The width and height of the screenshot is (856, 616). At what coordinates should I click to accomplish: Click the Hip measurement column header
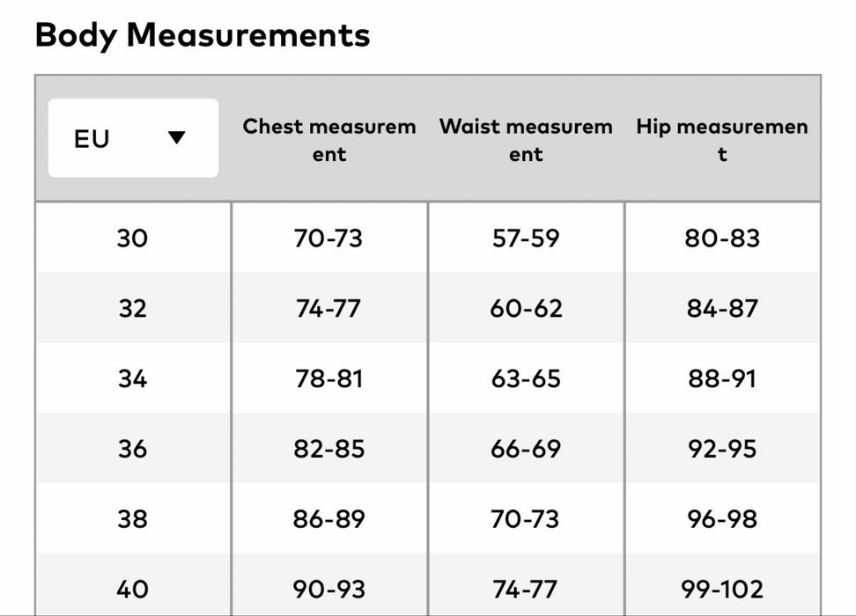[x=722, y=140]
